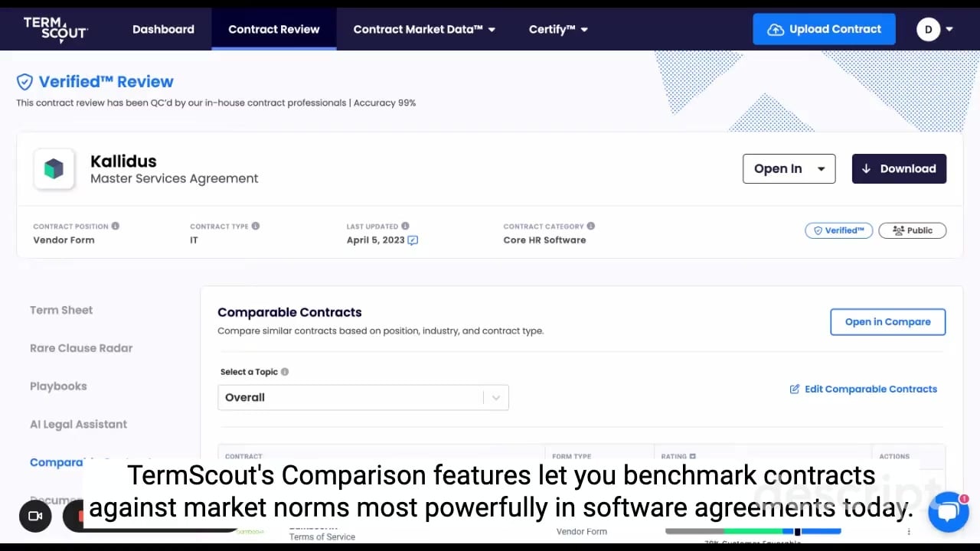Viewport: 980px width, 551px height.
Task: Open the Overall topic selector
Action: (x=363, y=398)
